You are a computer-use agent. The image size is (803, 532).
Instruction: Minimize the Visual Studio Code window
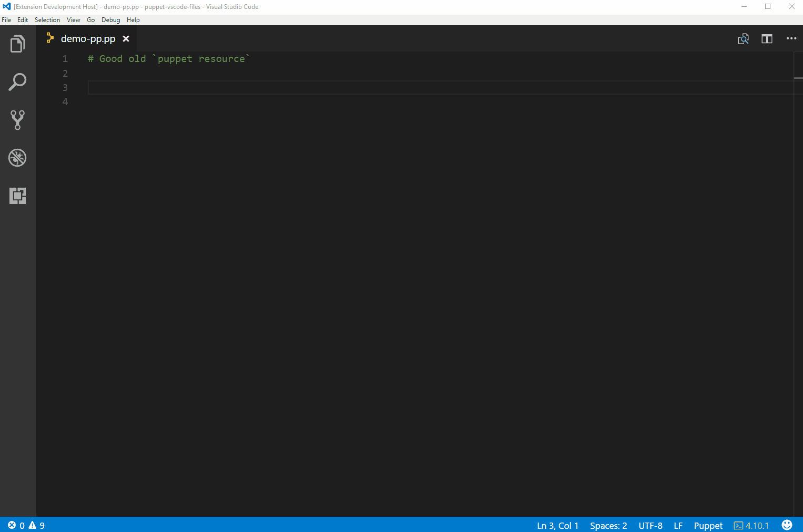(x=744, y=7)
